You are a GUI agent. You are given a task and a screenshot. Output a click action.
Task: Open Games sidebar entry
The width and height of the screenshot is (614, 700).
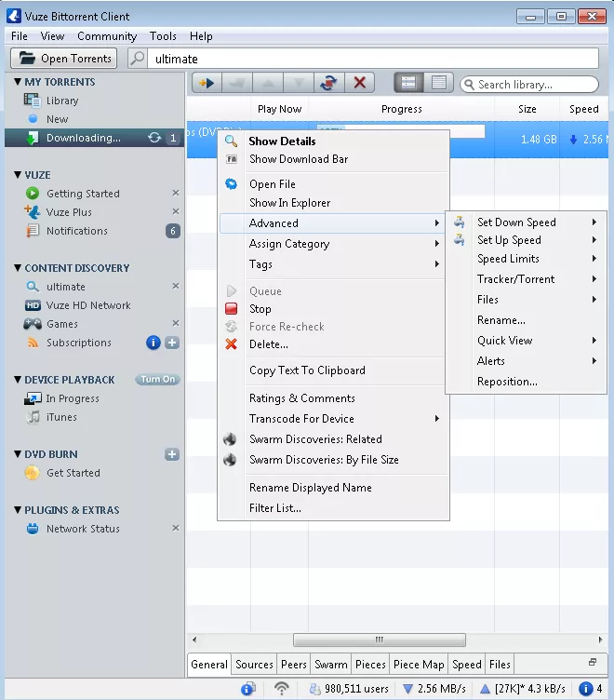pyautogui.click(x=62, y=324)
